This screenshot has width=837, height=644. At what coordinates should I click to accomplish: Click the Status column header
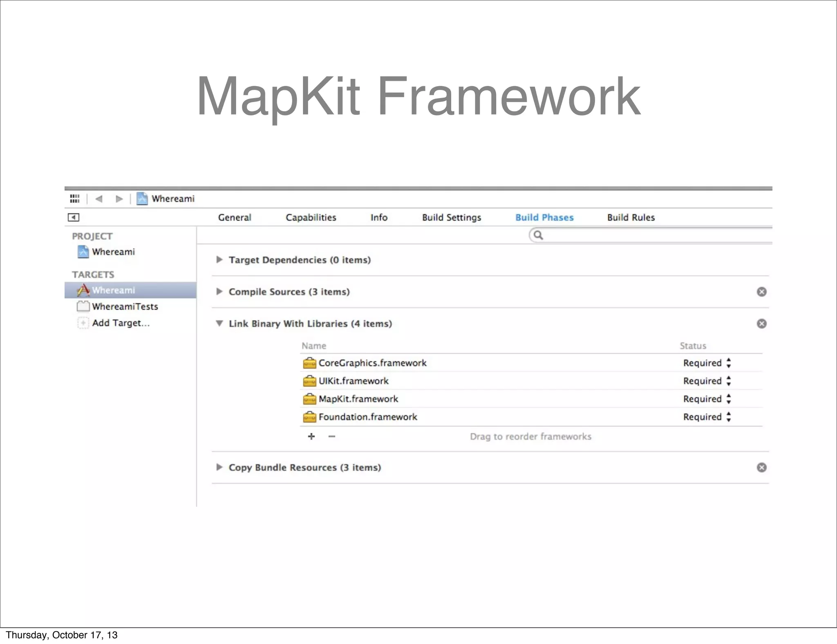(693, 346)
